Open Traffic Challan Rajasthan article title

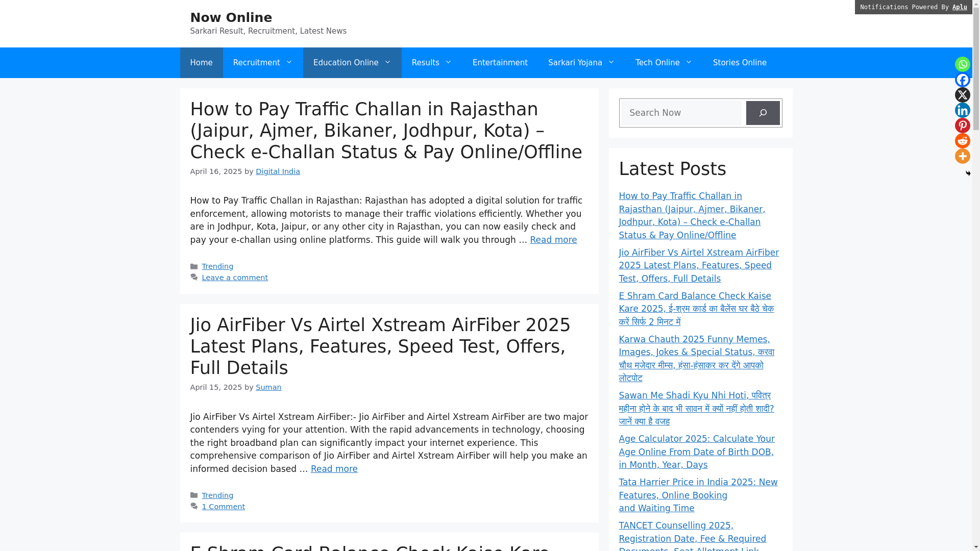[x=386, y=131]
